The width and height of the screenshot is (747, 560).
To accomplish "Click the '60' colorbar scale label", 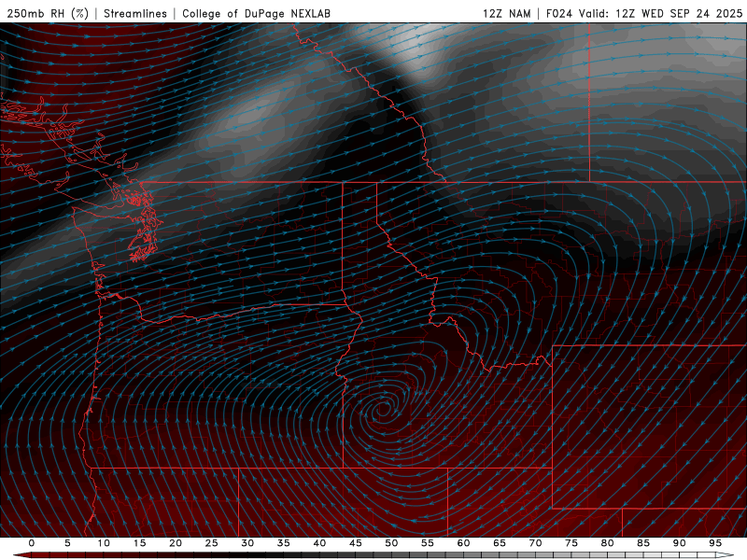I will [463, 543].
